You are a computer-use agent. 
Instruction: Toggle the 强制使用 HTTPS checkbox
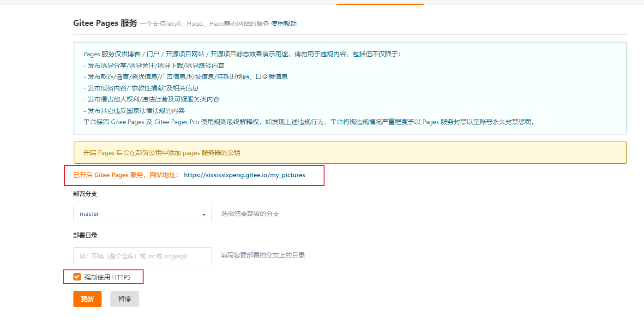[77, 277]
